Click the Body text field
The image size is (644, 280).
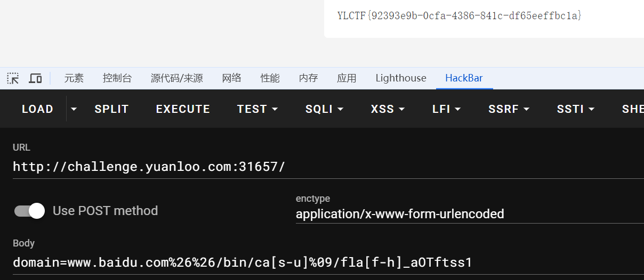[x=320, y=262]
